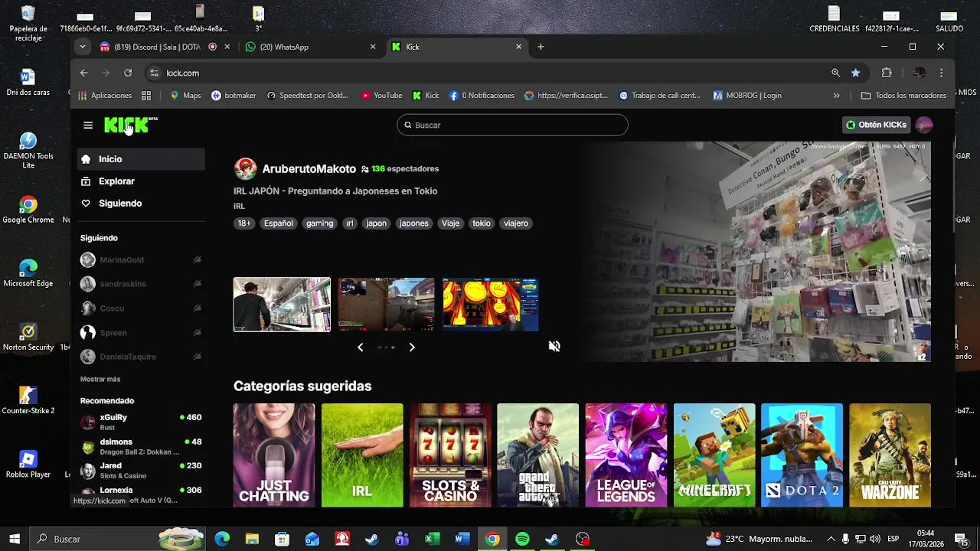Open IRL category card

pyautogui.click(x=362, y=455)
